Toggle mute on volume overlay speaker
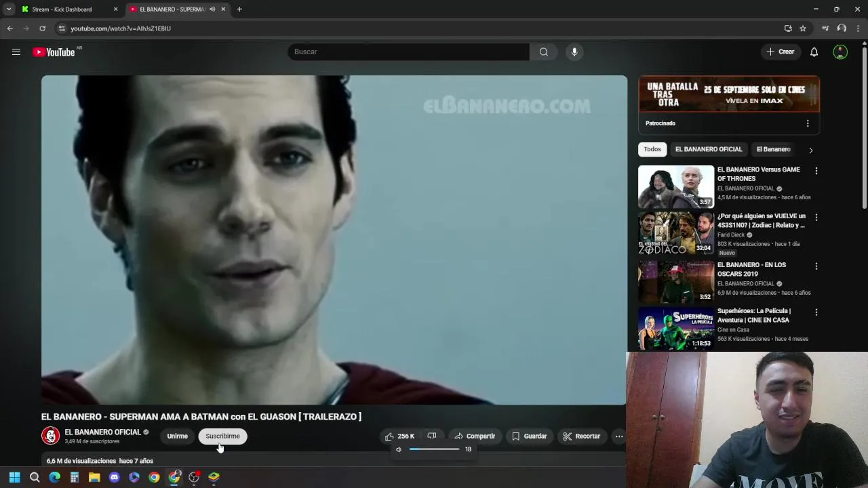The width and height of the screenshot is (868, 488). (399, 449)
